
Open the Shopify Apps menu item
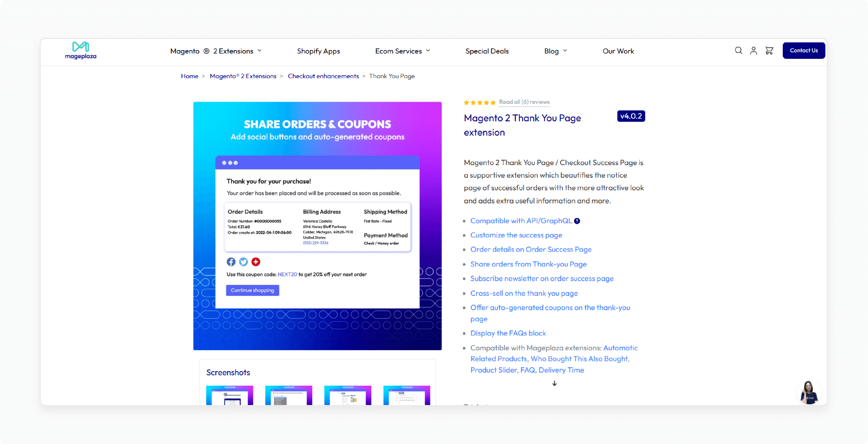tap(318, 51)
